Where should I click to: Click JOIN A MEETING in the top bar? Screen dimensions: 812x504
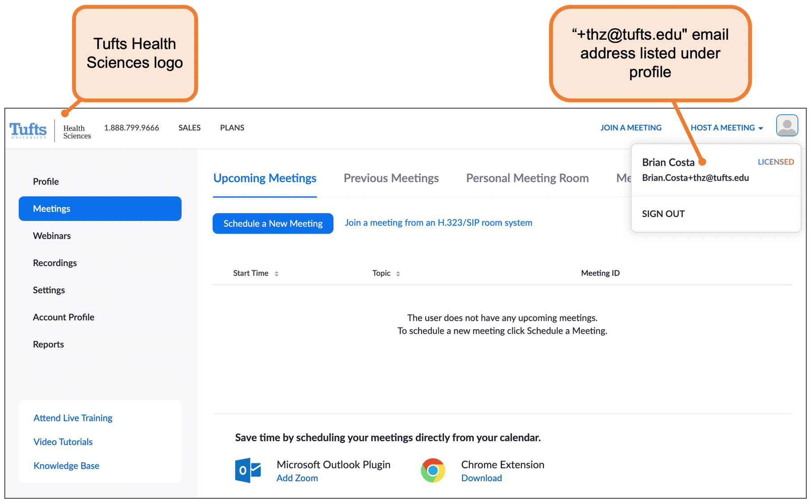tap(631, 127)
